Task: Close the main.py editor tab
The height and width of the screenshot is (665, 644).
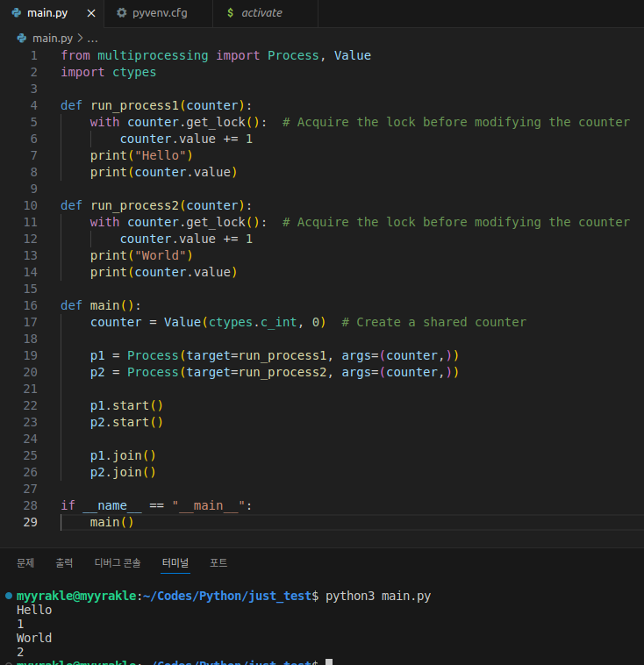Action: click(91, 13)
